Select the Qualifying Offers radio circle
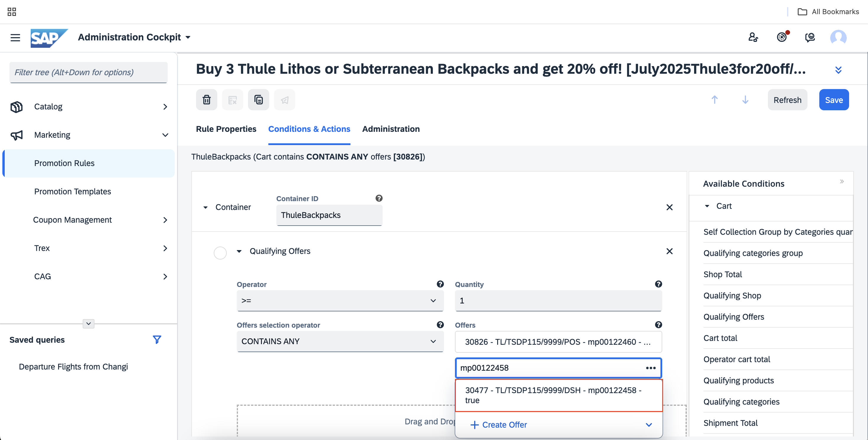Viewport: 868px width, 440px height. [220, 253]
